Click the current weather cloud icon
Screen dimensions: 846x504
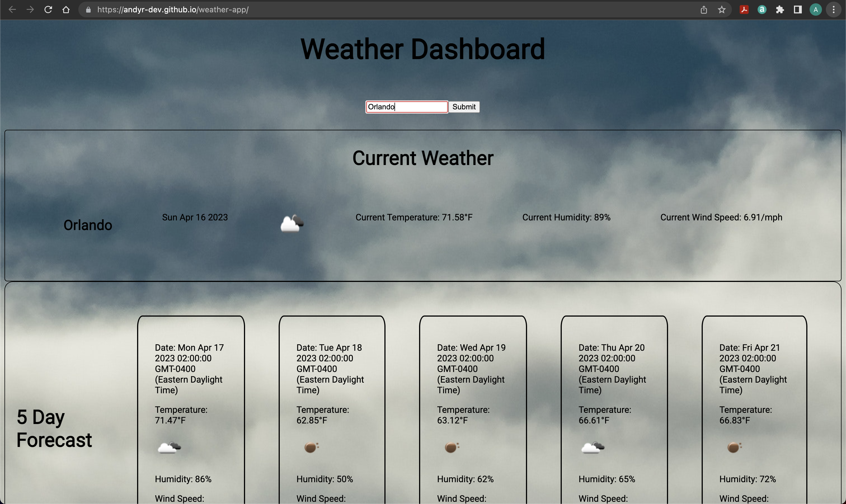click(x=292, y=223)
